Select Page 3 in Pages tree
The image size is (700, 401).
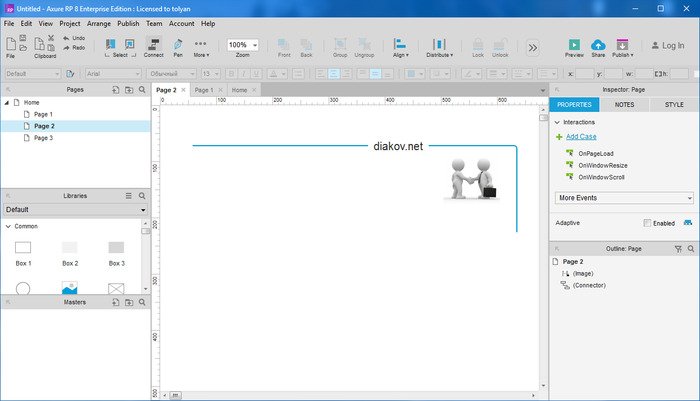coord(43,138)
